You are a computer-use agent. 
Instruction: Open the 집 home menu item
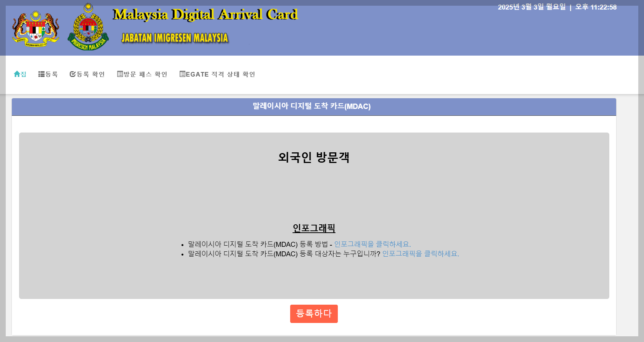coord(20,74)
